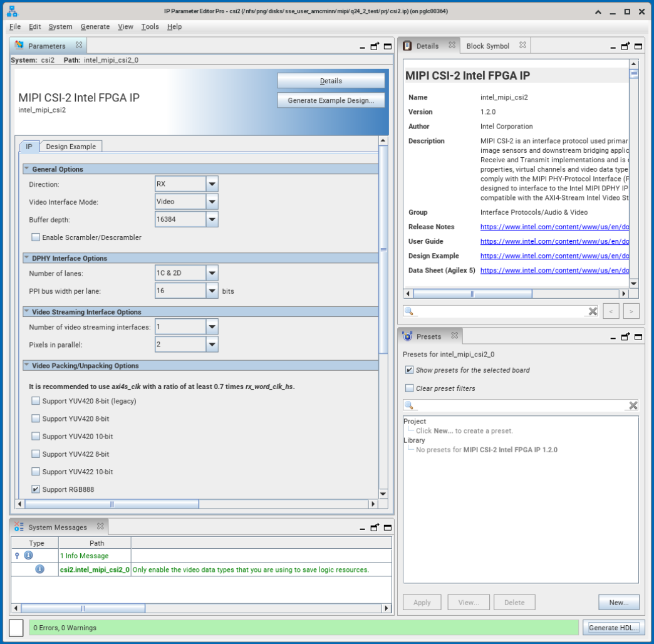Clear the Details search field icon

593,311
